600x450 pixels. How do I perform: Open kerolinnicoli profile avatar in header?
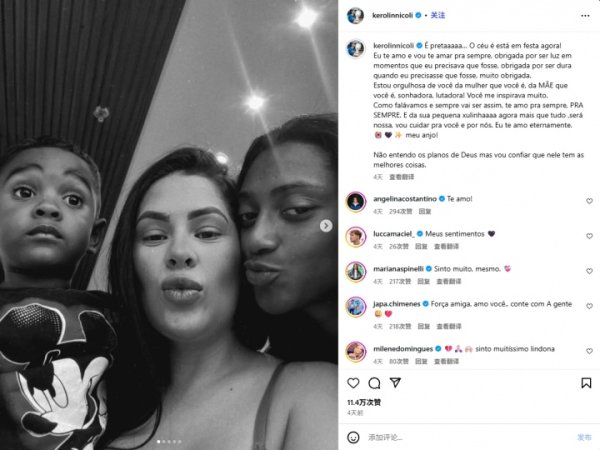[355, 16]
